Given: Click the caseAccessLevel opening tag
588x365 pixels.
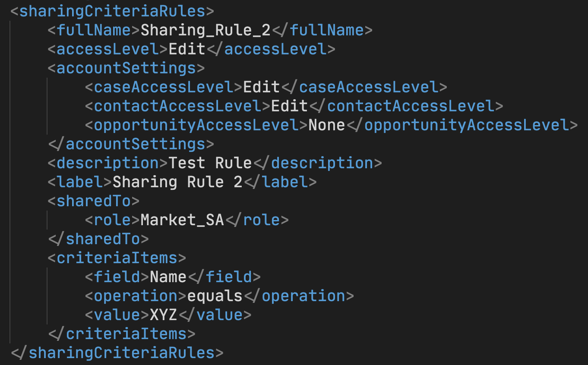Looking at the screenshot, I should point(164,87).
